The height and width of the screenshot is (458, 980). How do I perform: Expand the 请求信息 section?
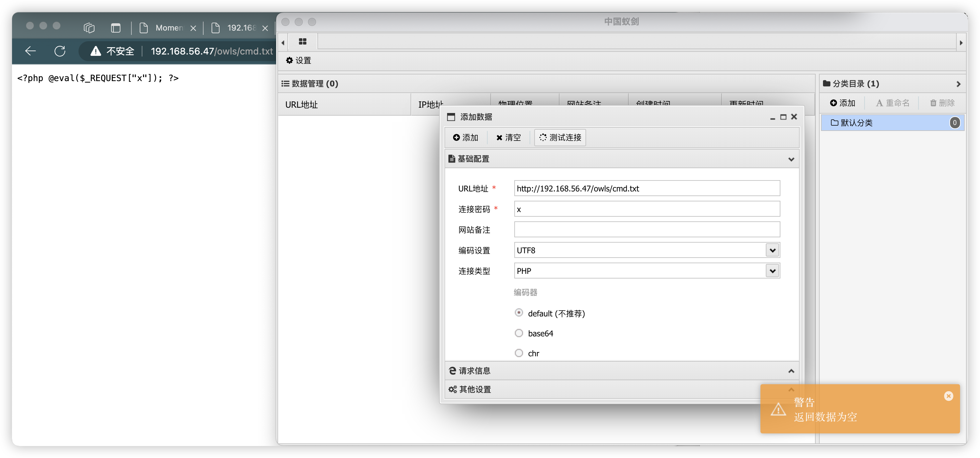click(791, 371)
